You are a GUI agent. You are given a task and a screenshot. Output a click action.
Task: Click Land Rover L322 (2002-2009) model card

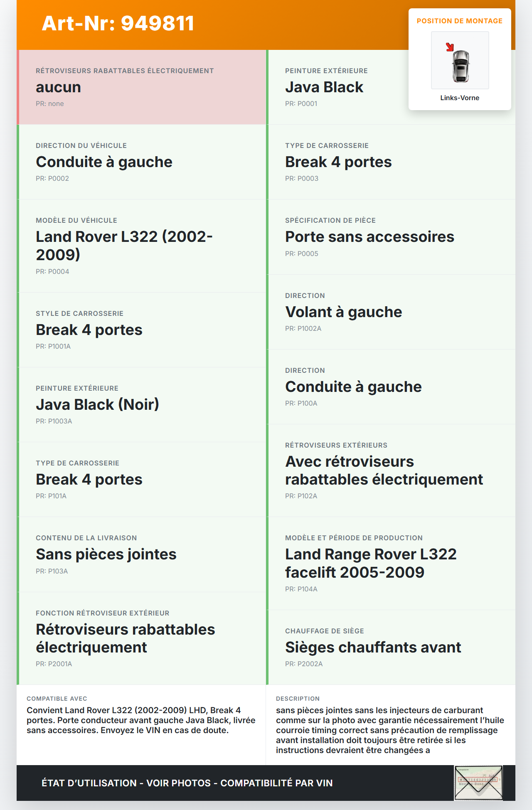pos(141,246)
